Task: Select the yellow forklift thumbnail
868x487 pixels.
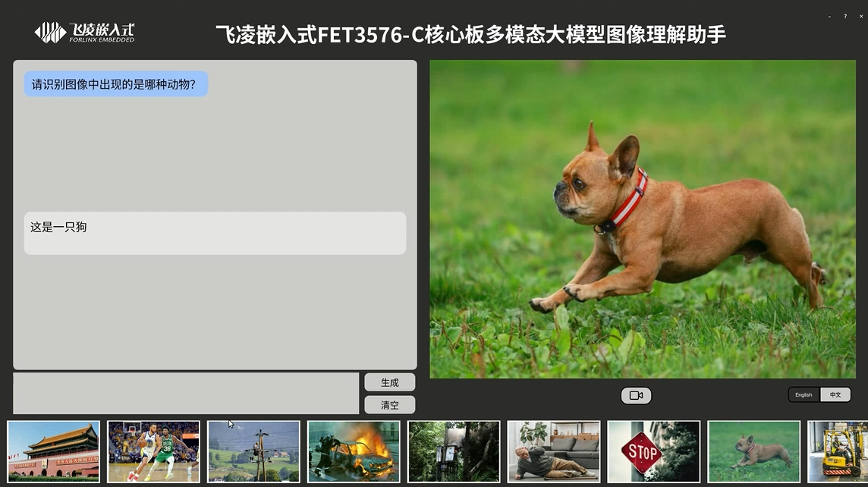Action: tap(838, 451)
